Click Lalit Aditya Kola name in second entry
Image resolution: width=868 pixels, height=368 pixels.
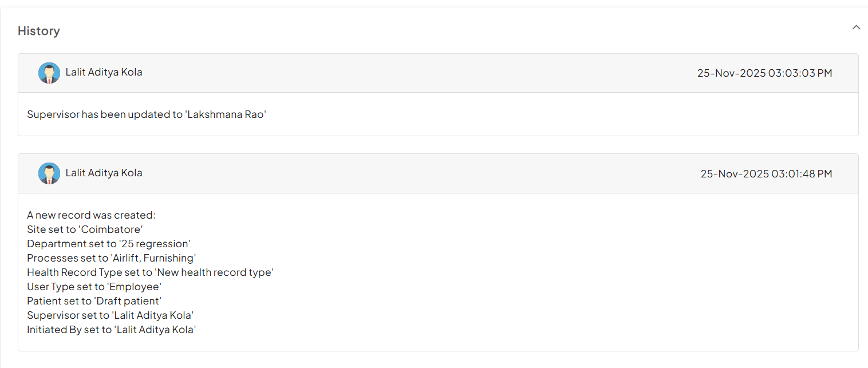coord(104,173)
